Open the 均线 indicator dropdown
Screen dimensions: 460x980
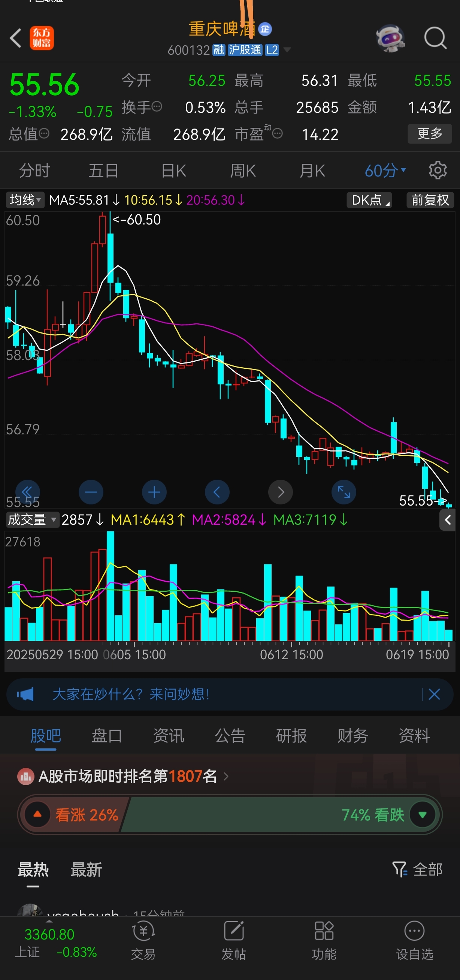pyautogui.click(x=25, y=200)
